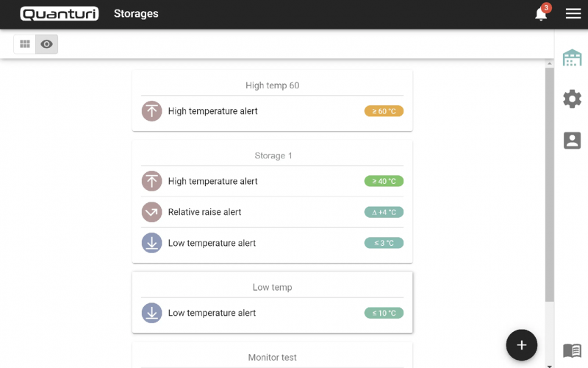
Task: Select Low temperature alert in Storage 1
Action: (212, 243)
